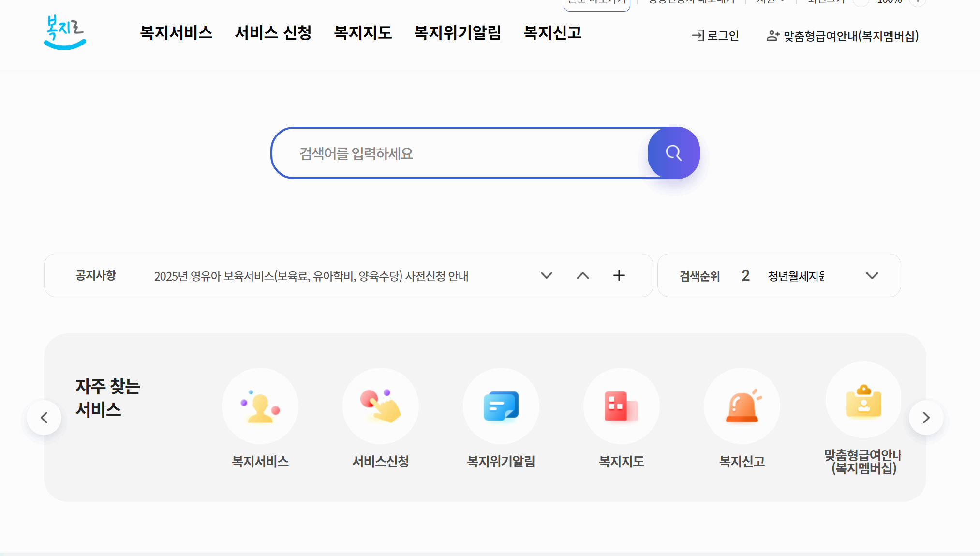This screenshot has width=980, height=556.
Task: Click the 복지로 logo
Action: [65, 32]
